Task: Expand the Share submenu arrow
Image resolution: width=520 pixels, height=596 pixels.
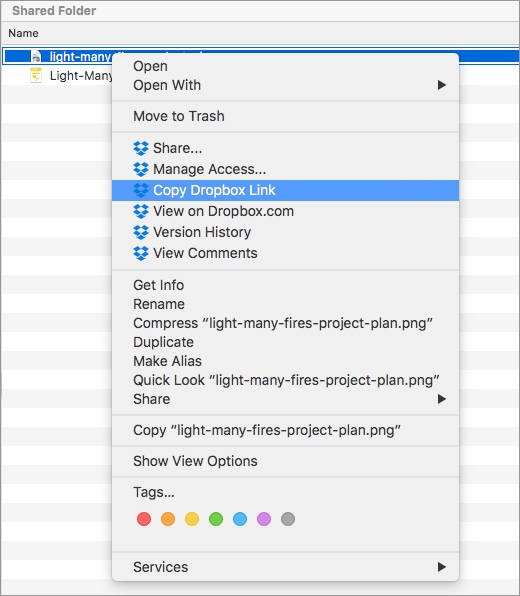Action: tap(441, 399)
